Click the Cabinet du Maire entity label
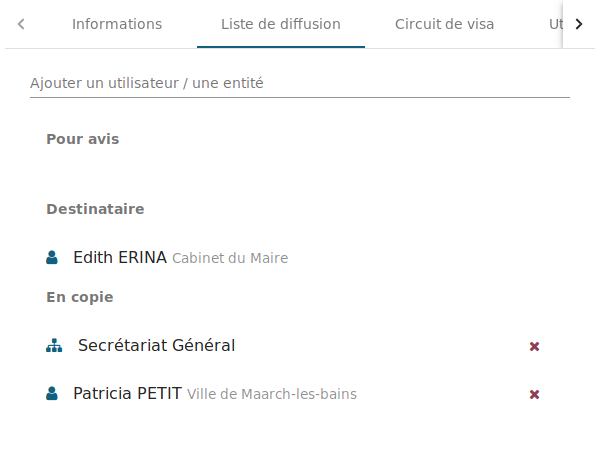Screen dimensions: 602x452 [230, 258]
